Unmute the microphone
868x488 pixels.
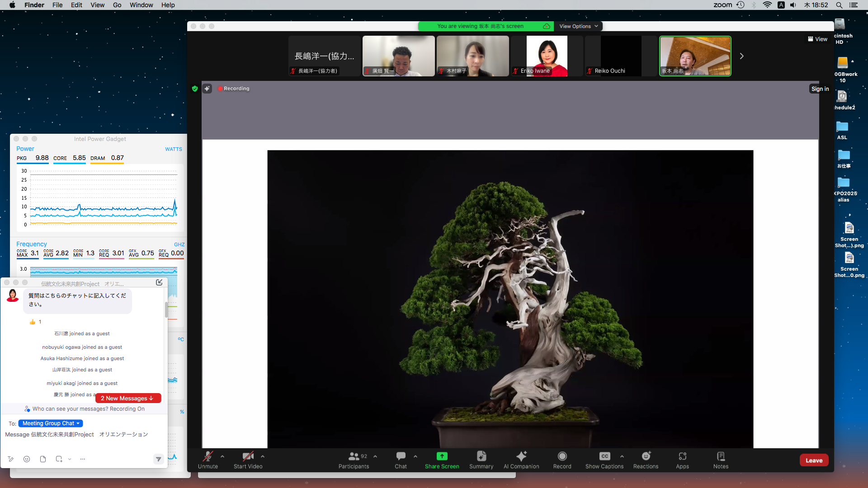[208, 456]
